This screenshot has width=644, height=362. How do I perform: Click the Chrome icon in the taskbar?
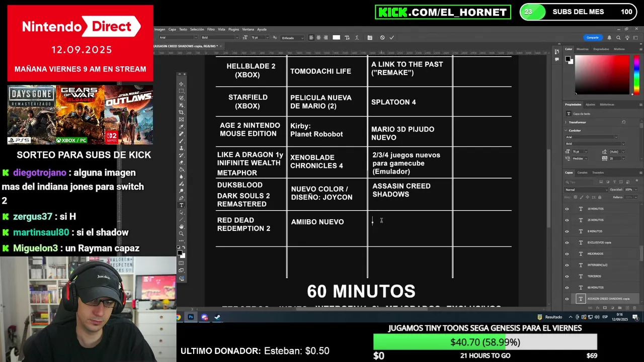178,317
